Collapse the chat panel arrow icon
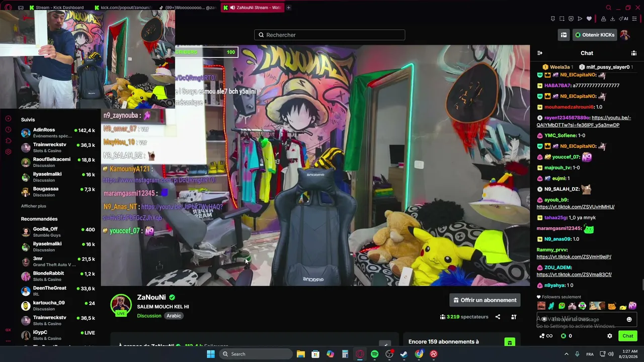This screenshot has width=644, height=362. [x=540, y=53]
